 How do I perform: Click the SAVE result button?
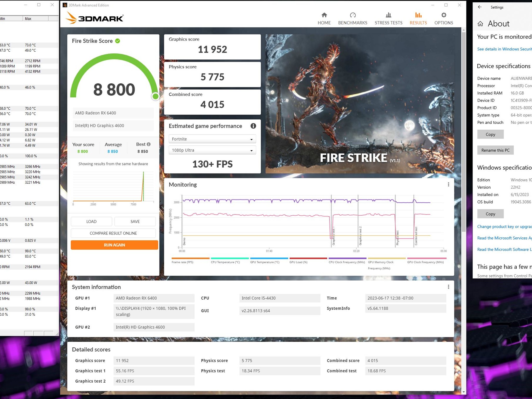135,222
